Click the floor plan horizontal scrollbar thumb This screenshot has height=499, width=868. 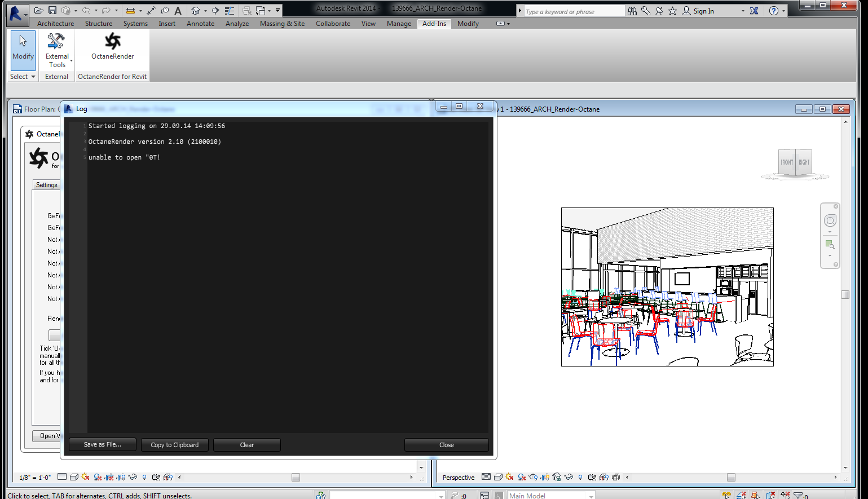296,477
